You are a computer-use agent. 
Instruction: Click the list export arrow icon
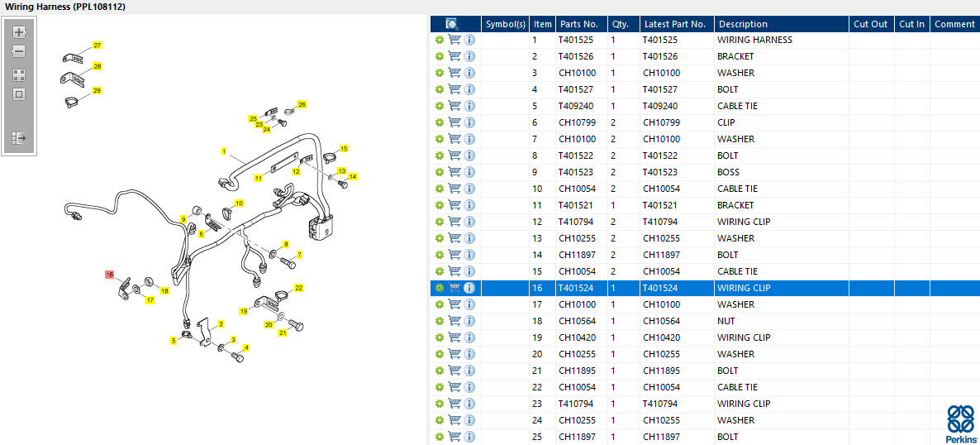click(x=19, y=137)
